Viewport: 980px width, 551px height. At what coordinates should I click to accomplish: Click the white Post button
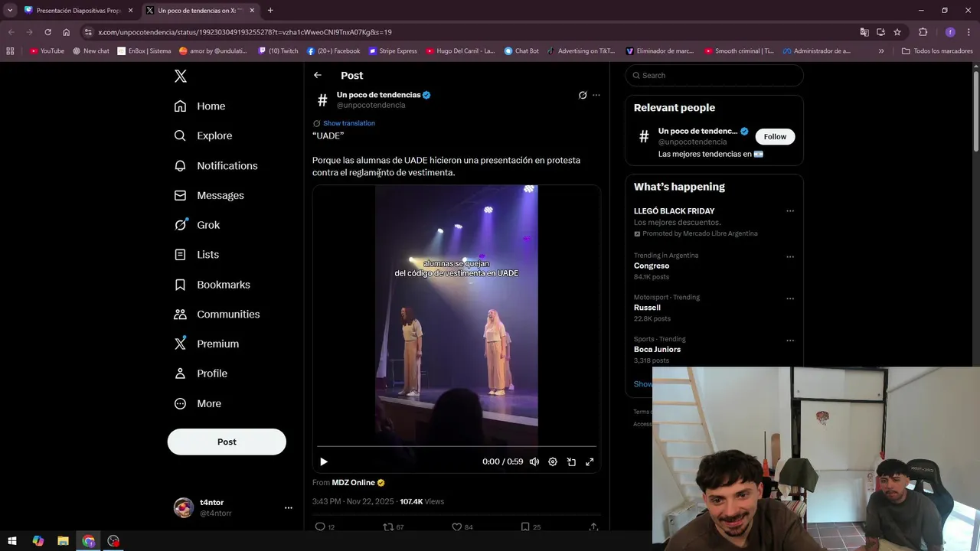pos(227,442)
